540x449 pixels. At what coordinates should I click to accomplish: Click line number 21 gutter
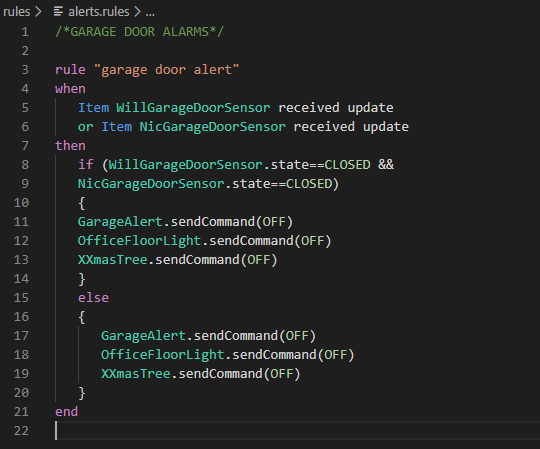pos(21,412)
